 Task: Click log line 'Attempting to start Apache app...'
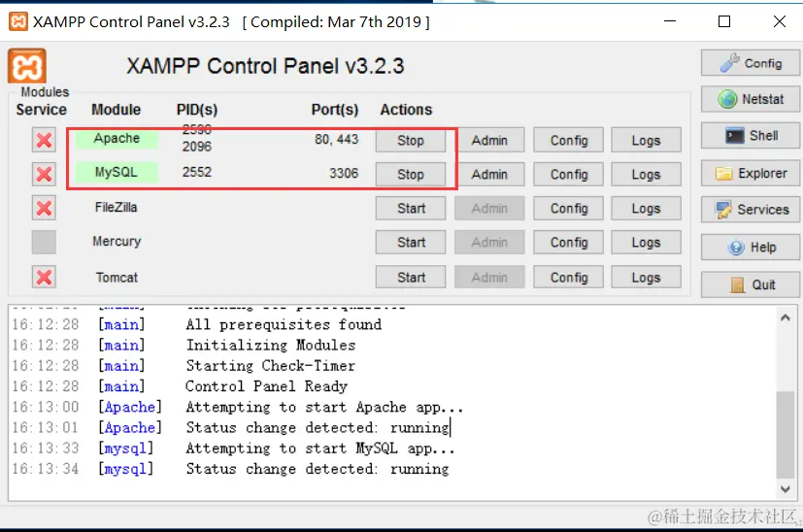(324, 407)
